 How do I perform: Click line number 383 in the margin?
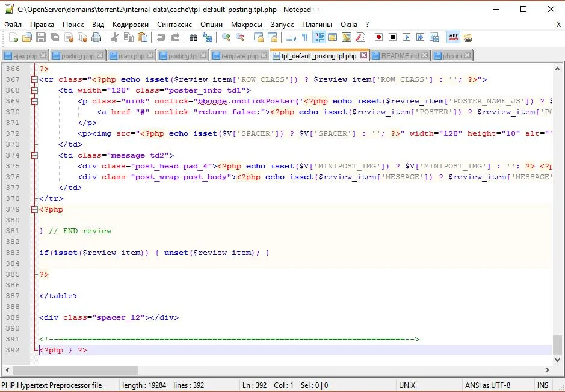coord(13,253)
